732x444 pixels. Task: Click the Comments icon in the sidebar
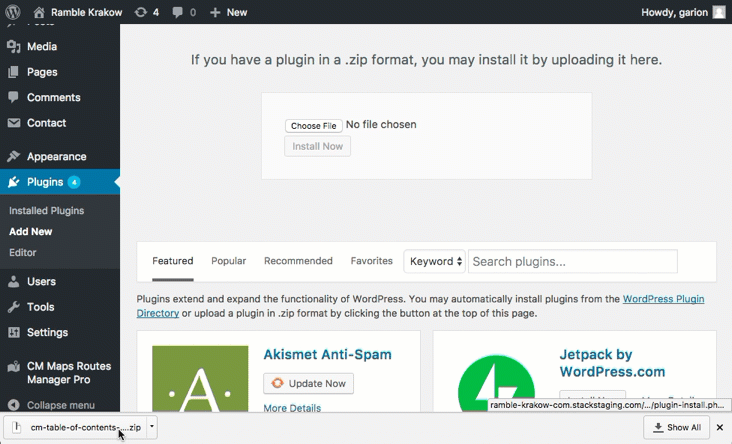pos(14,97)
